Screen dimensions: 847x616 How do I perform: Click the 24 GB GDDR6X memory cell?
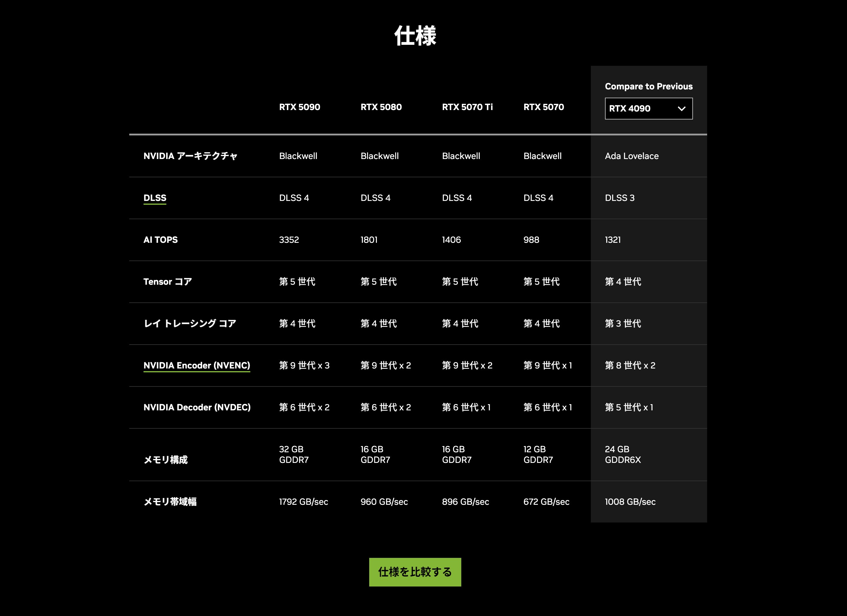(x=623, y=454)
